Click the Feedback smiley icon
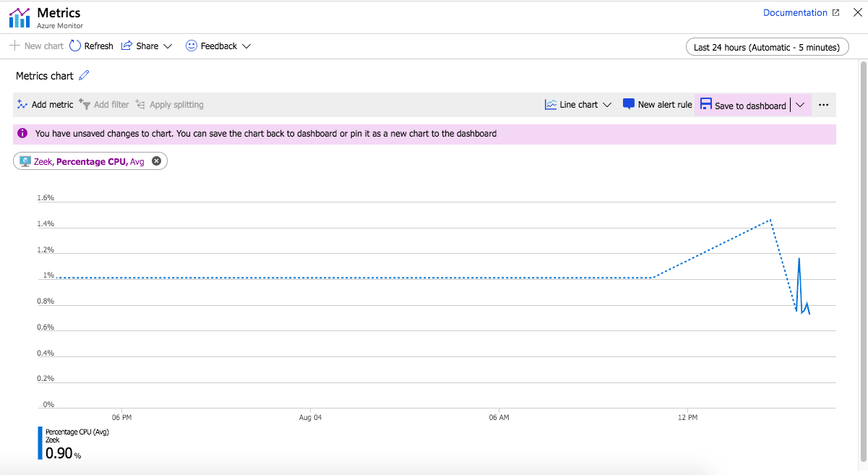This screenshot has width=868, height=475. (192, 46)
